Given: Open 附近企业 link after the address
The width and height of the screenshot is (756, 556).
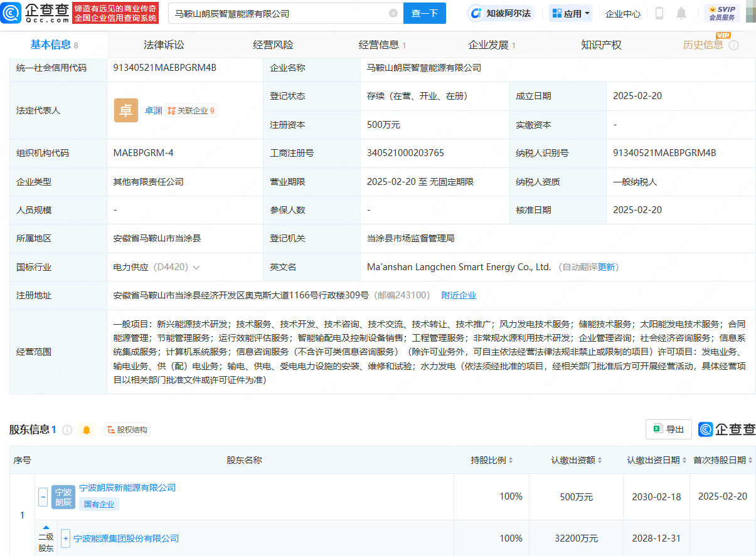Looking at the screenshot, I should tap(459, 295).
